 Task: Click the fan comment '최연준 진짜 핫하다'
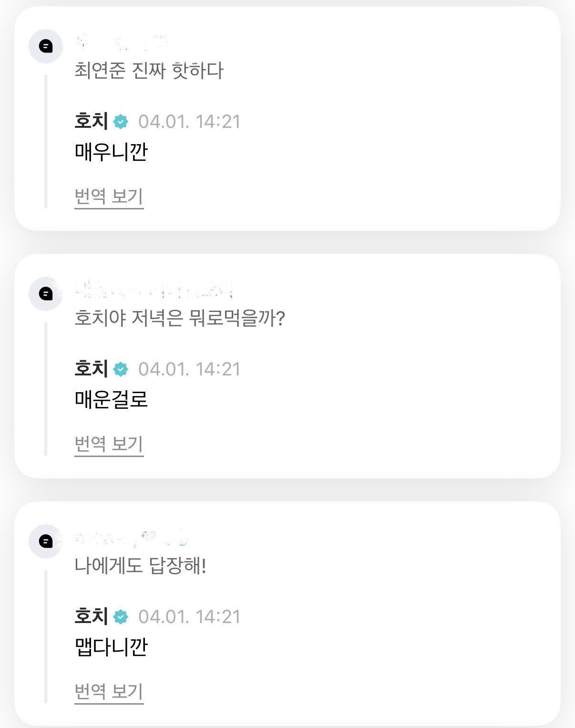pyautogui.click(x=149, y=71)
